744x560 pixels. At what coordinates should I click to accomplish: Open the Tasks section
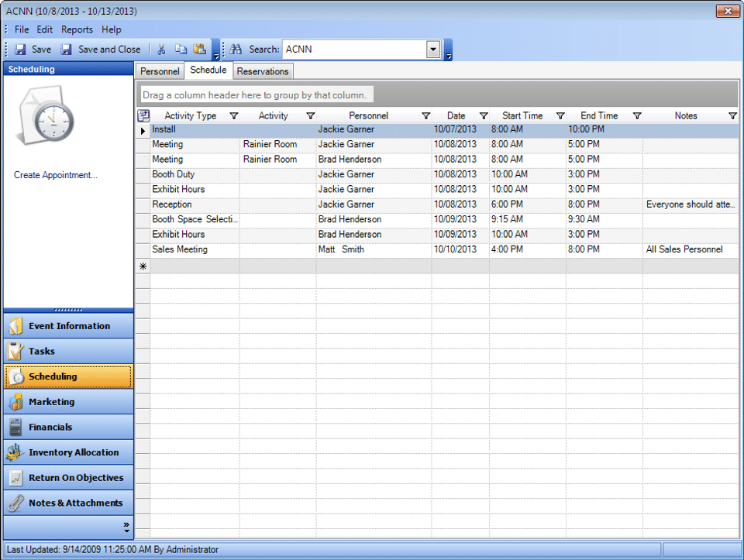68,352
